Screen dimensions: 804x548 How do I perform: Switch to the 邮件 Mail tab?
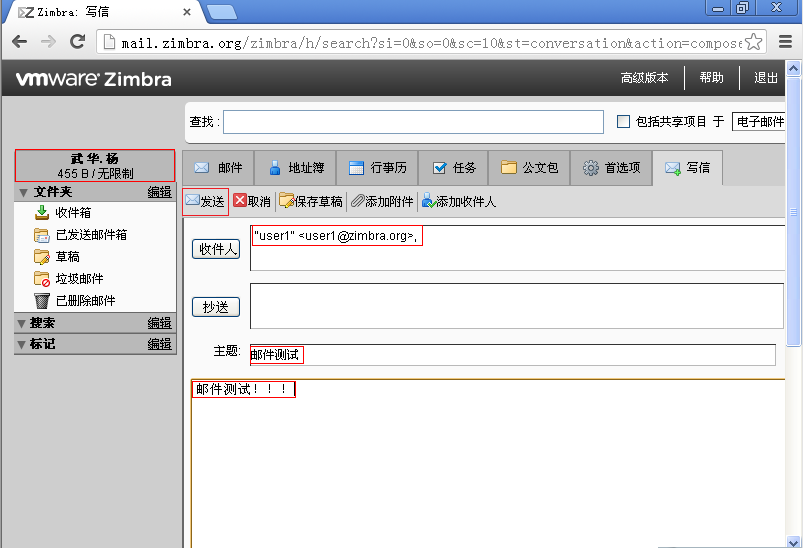coord(218,168)
